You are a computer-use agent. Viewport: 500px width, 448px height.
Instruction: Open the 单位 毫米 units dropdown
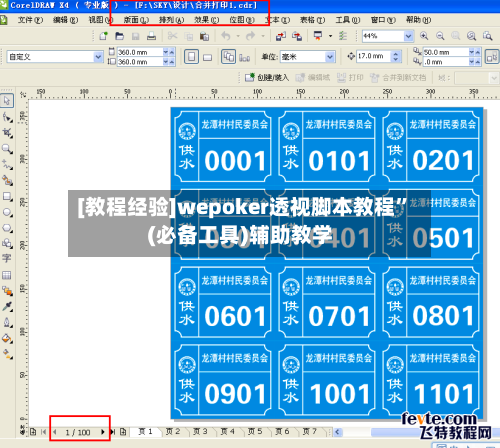[330, 57]
